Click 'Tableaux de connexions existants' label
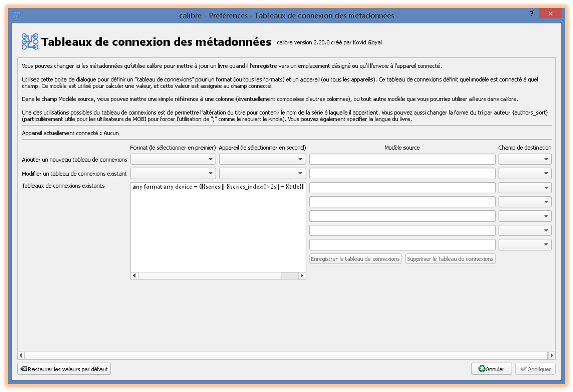The height and width of the screenshot is (392, 573). pos(63,186)
